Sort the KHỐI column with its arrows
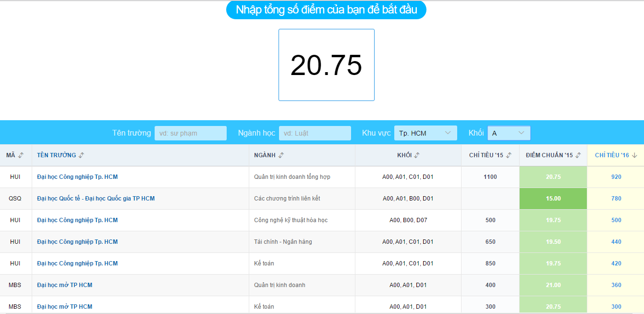This screenshot has height=314, width=644. coord(416,155)
